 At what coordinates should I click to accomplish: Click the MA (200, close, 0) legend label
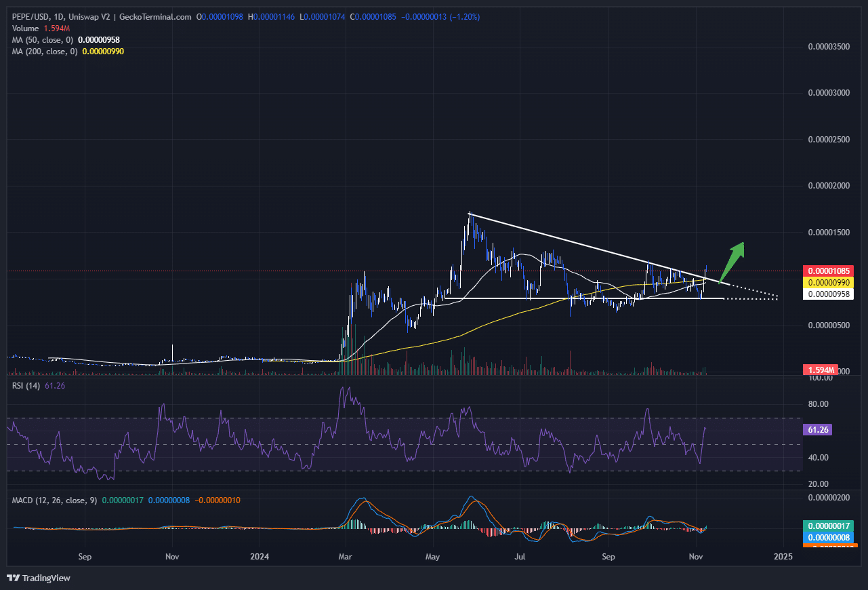pyautogui.click(x=45, y=52)
